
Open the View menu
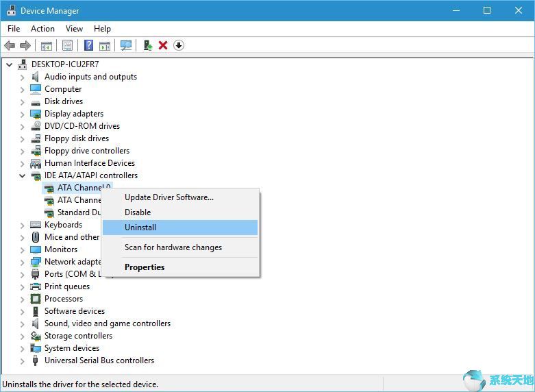pyautogui.click(x=74, y=29)
